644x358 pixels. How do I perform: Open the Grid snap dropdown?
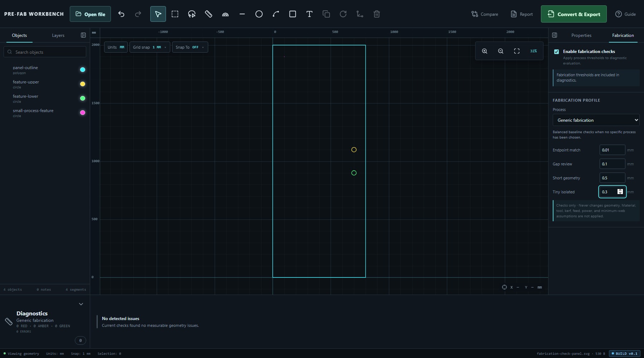[x=150, y=47]
